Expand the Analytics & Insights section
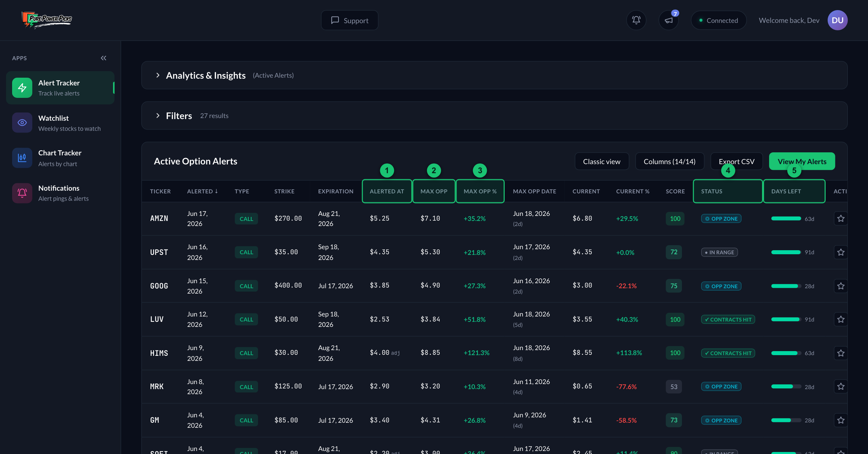 click(494, 75)
